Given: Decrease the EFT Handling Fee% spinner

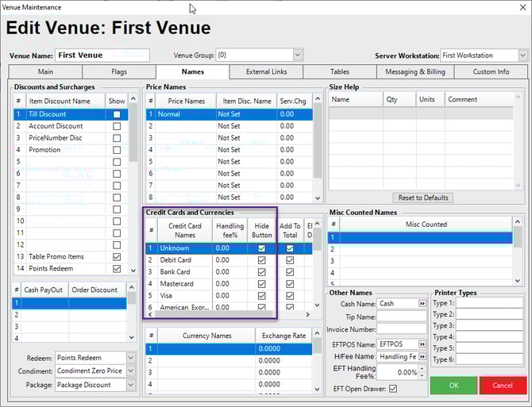Looking at the screenshot, I should [422, 374].
